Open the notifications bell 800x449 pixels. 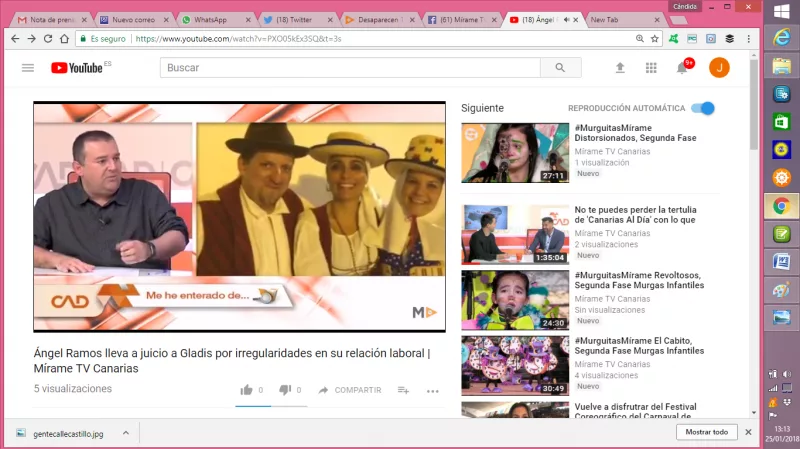coord(682,68)
